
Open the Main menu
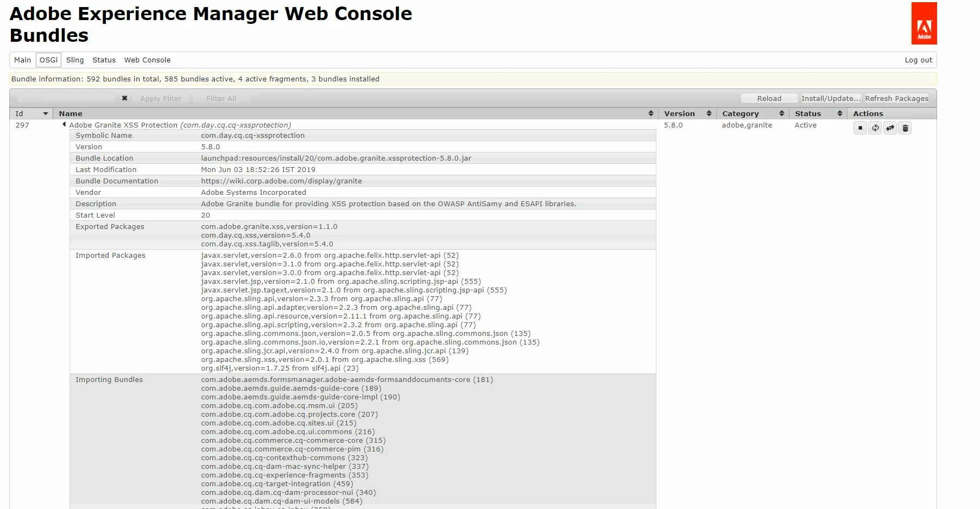22,60
